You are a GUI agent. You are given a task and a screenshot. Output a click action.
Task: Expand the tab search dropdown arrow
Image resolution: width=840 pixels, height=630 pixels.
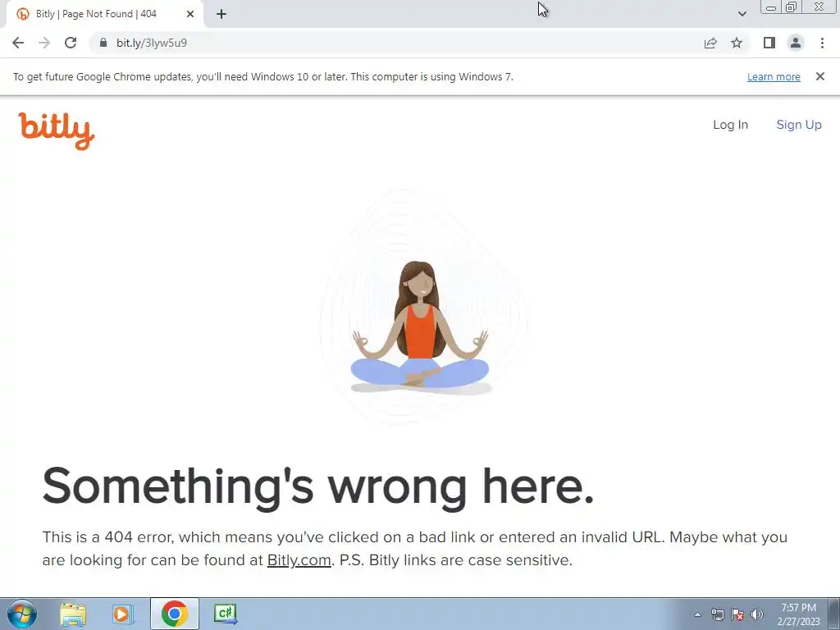coord(742,14)
